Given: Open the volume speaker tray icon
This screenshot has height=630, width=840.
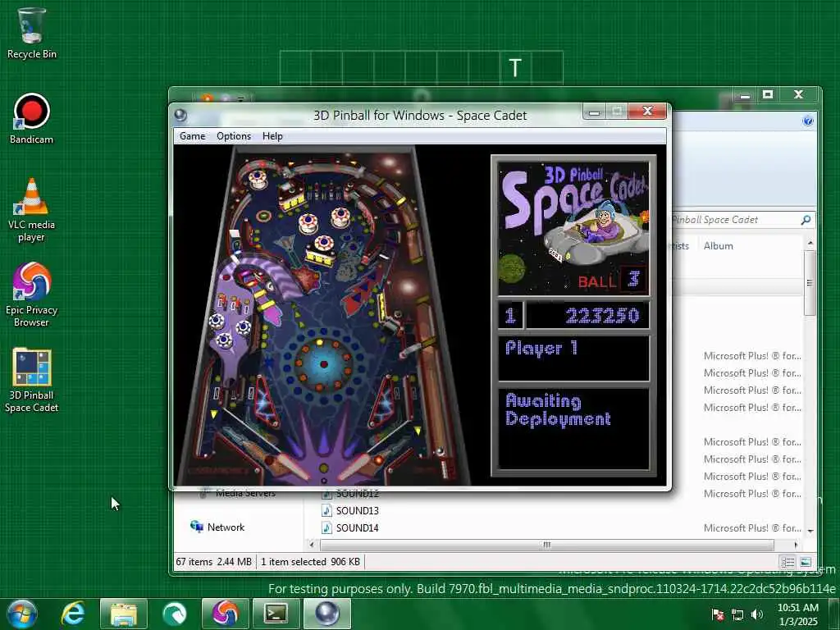Looking at the screenshot, I should (x=757, y=615).
